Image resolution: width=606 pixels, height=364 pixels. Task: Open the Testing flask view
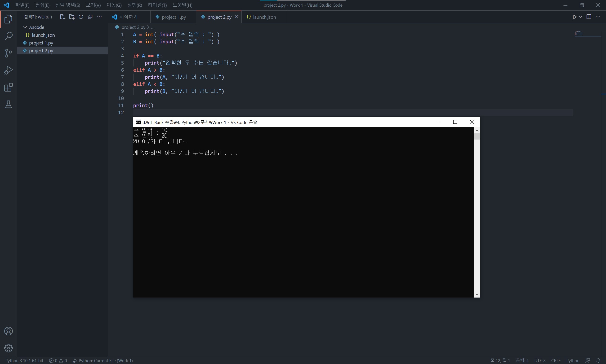click(x=8, y=105)
